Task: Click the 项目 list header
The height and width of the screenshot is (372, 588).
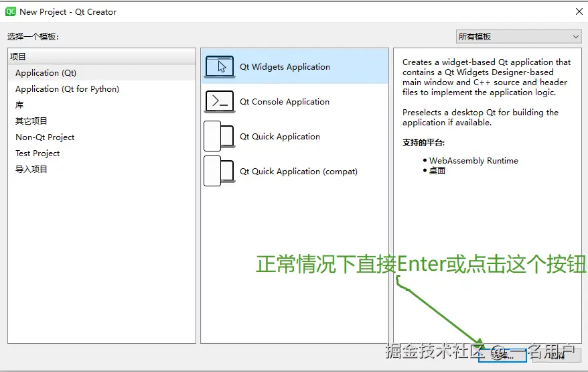Action: (102, 57)
